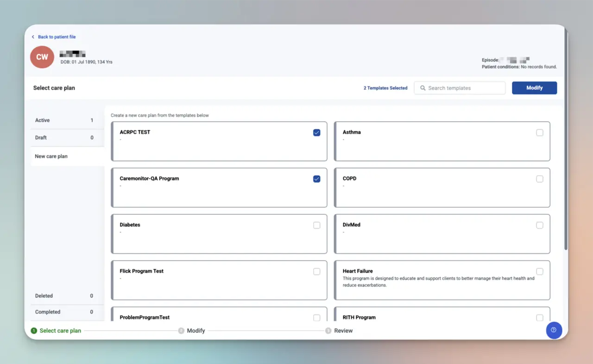Click the step 1 Select care plan circle

point(34,331)
